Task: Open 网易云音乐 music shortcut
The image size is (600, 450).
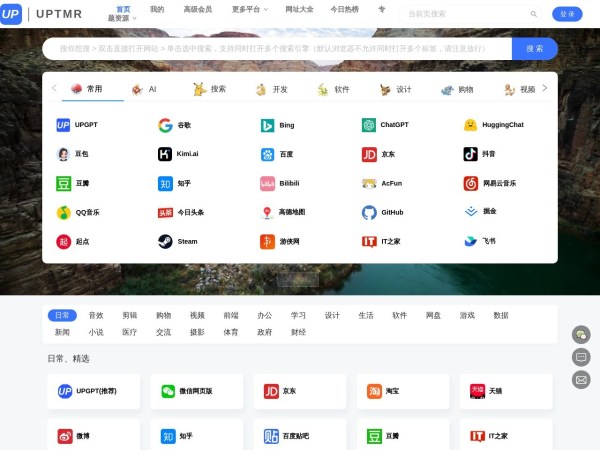Action: coord(470,183)
